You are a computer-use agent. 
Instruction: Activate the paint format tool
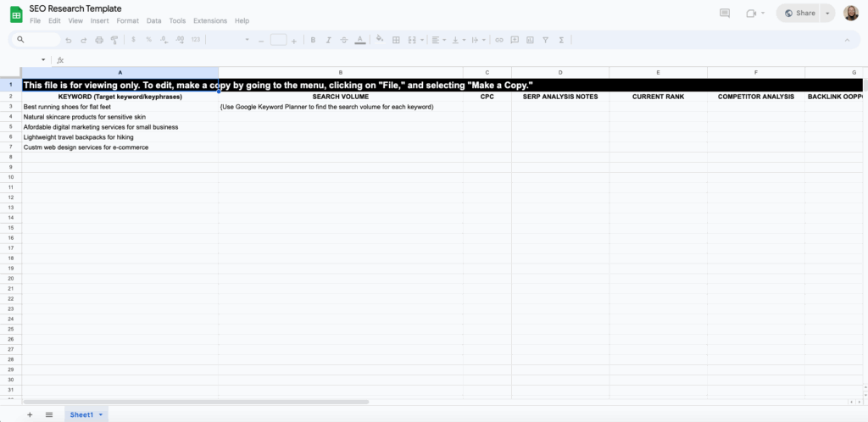pos(114,40)
